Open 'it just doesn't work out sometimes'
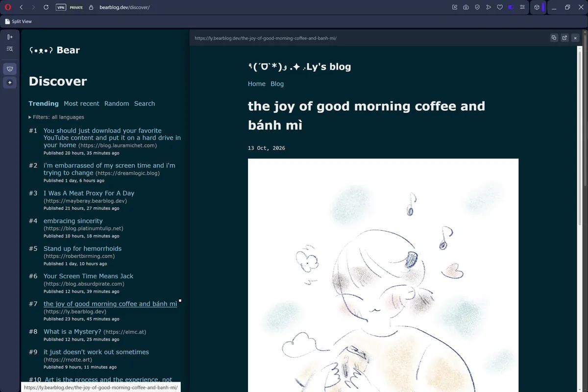588x392 pixels. (96, 352)
